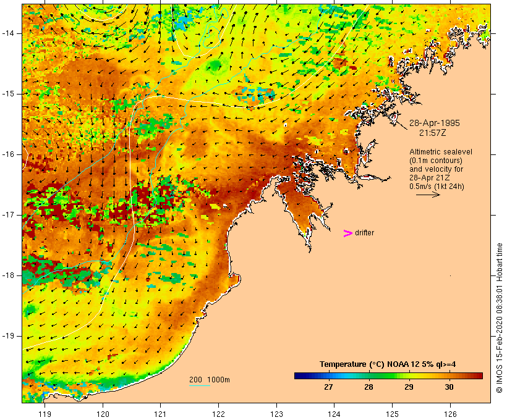This screenshot has width=507, height=420.
Task: Click the '200' depth contour label
Action: pyautogui.click(x=195, y=380)
